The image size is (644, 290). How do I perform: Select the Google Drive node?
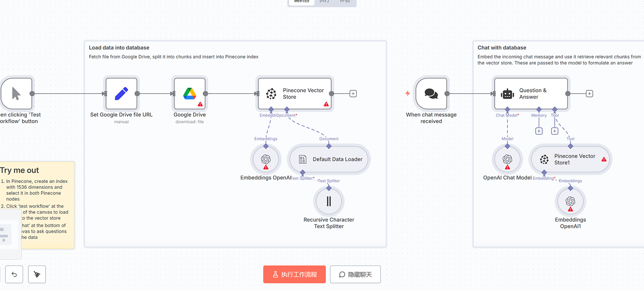coord(189,94)
